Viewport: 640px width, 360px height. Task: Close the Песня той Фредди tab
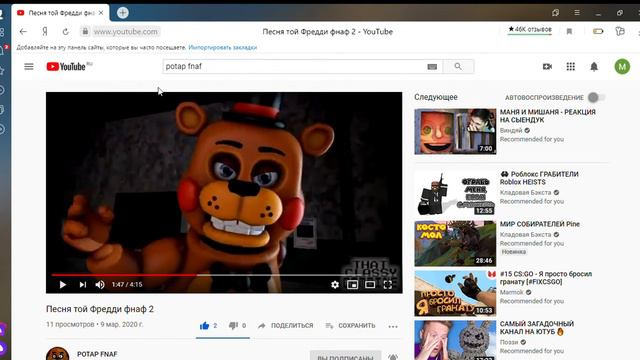point(101,13)
